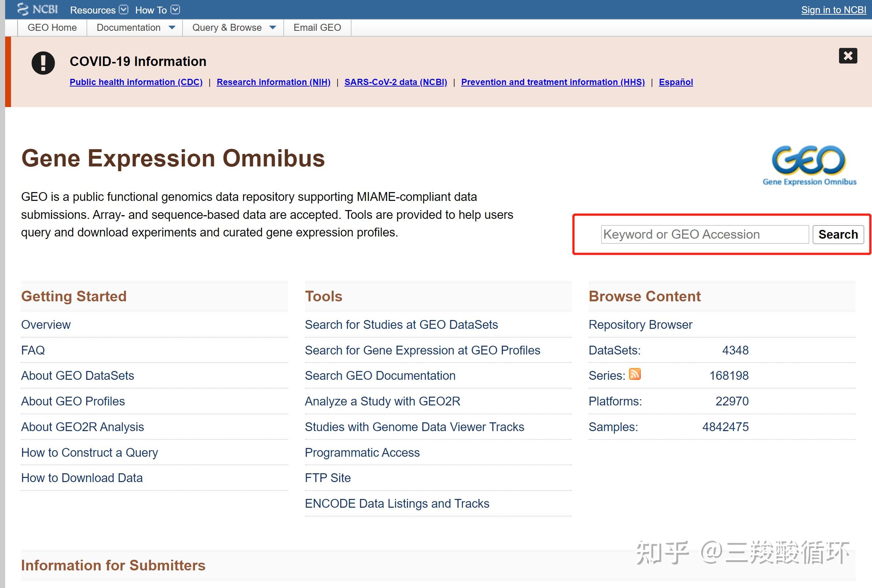Click the NCBI logo icon
Screen dimensions: 872x588
point(37,10)
